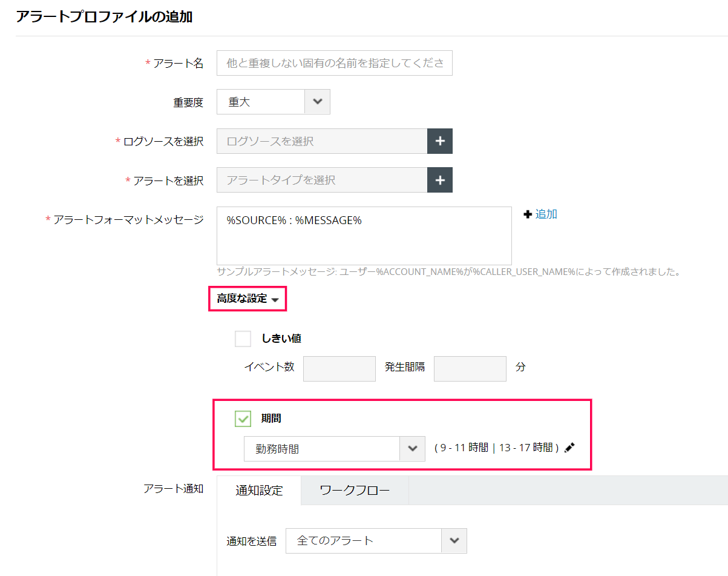The height and width of the screenshot is (576, 728).
Task: Click the ログソースを選択 field
Action: click(x=322, y=141)
